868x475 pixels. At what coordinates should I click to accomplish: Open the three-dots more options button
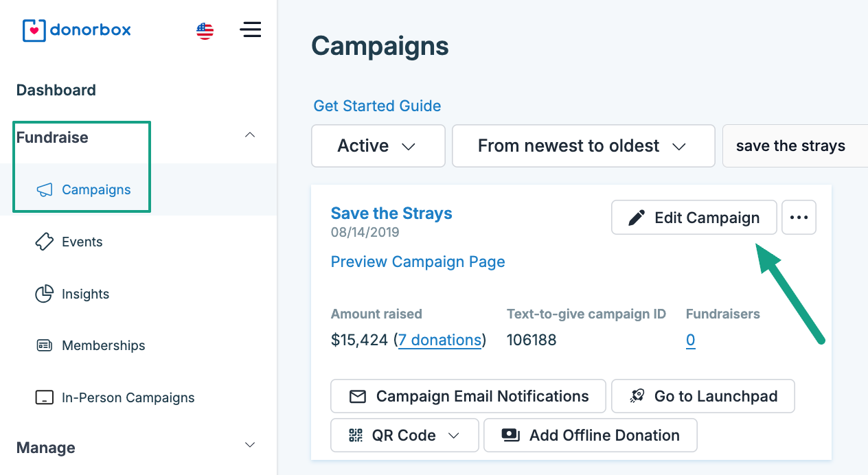click(799, 218)
